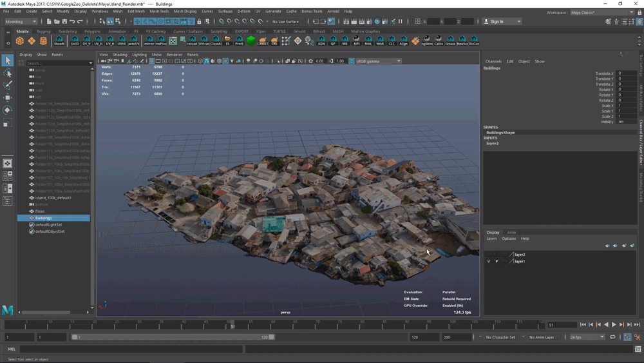Open the Mesh Tools menu
644x363 pixels.
(159, 11)
